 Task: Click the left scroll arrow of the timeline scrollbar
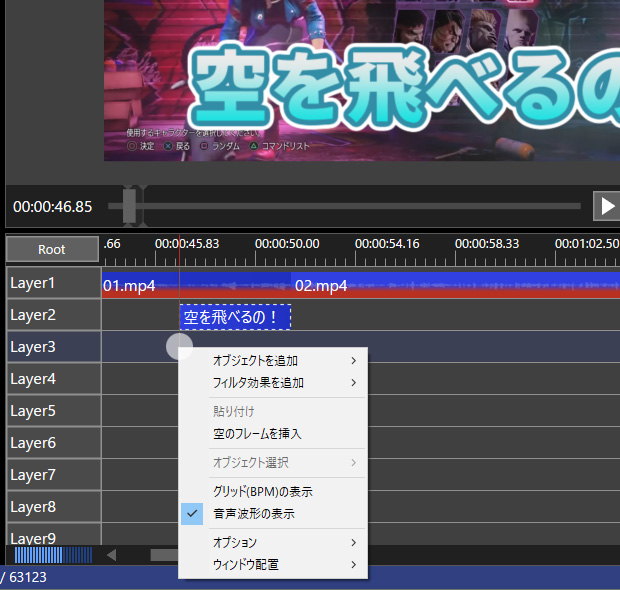point(112,555)
